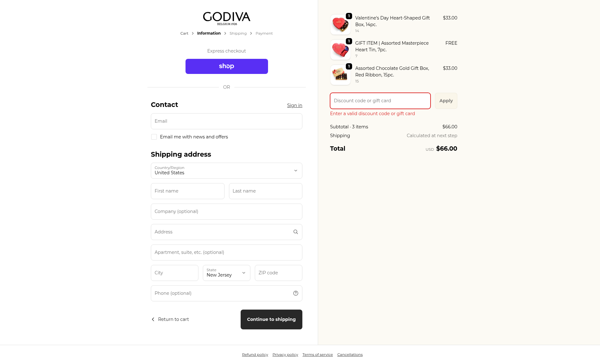Open the Sign in link
Image resolution: width=600 pixels, height=364 pixels.
pos(294,105)
